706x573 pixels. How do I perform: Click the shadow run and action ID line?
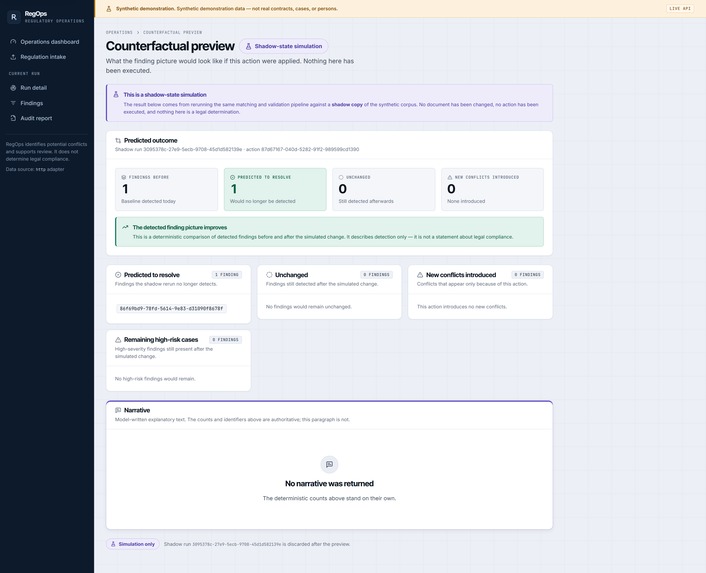(237, 149)
